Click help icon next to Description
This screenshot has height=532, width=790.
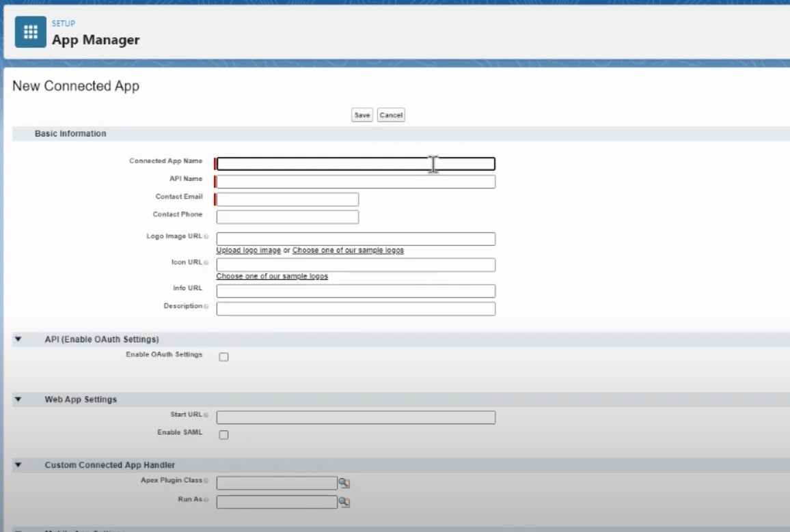coord(206,307)
